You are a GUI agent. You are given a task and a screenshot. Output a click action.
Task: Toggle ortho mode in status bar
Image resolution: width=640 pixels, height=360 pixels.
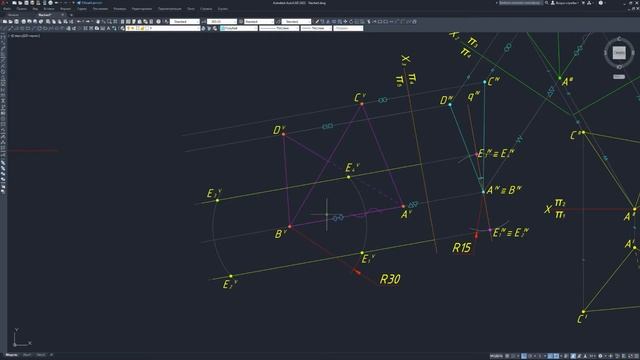click(x=524, y=356)
